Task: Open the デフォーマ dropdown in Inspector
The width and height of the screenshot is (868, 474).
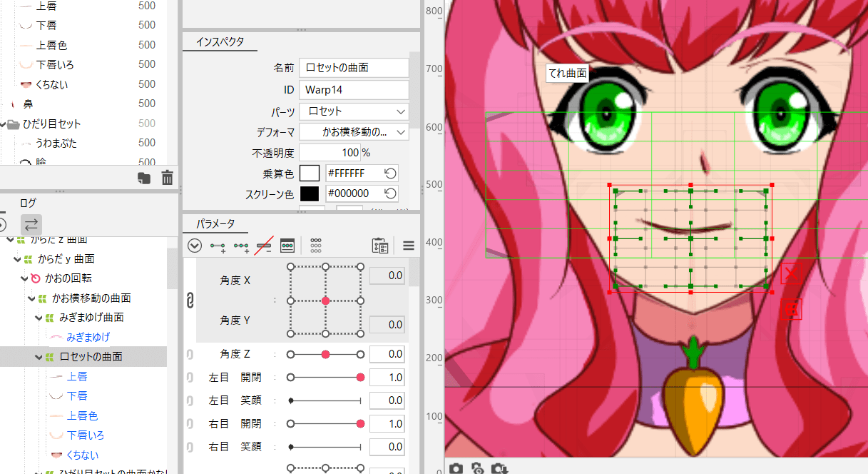Action: (353, 131)
